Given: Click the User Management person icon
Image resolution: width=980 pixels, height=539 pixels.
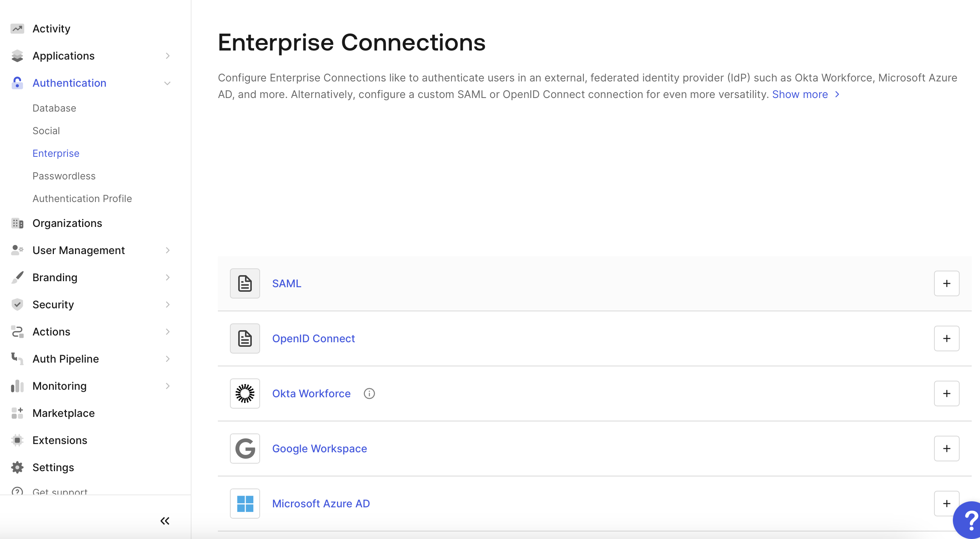Looking at the screenshot, I should tap(17, 250).
